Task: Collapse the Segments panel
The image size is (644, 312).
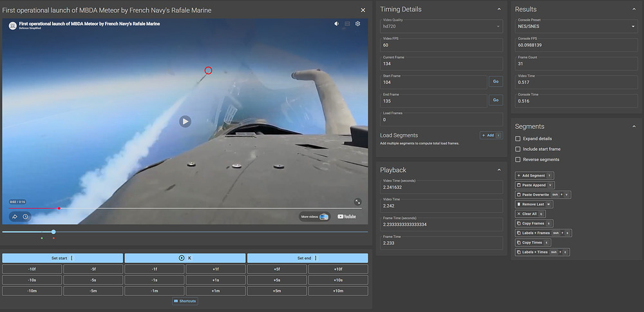Action: pos(634,126)
